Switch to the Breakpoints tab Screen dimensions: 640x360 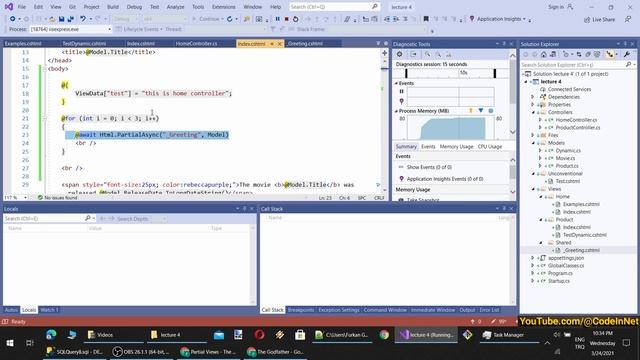301,310
